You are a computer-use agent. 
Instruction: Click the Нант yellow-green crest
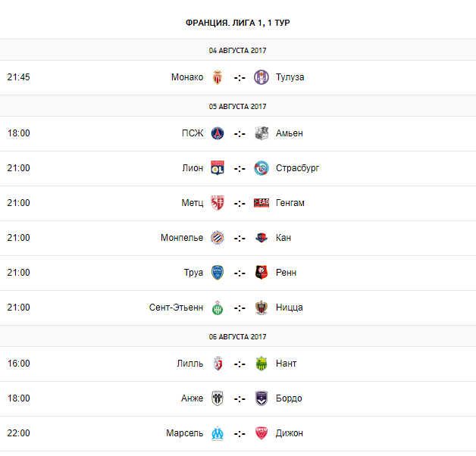click(x=261, y=364)
